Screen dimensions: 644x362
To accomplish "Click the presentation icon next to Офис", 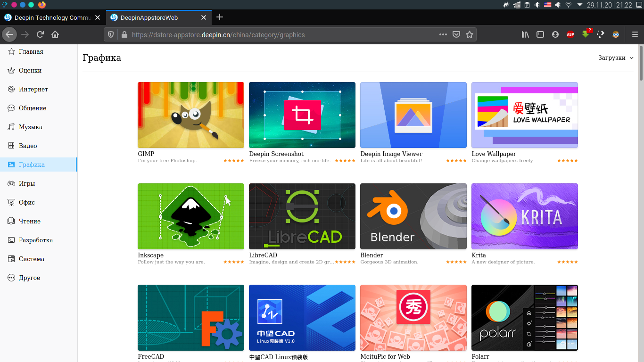I will click(x=11, y=202).
